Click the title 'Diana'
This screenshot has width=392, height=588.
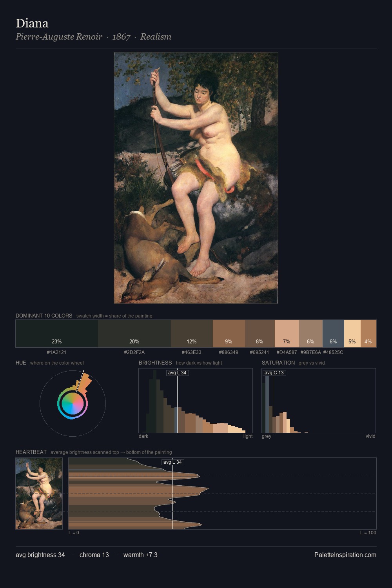point(32,23)
